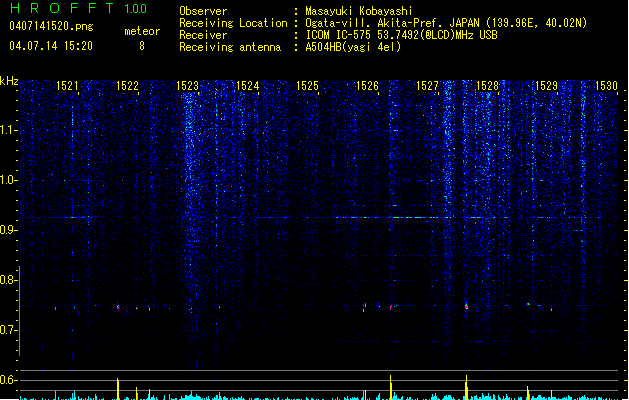
Task: Click the 1523 time marker
Action: pyautogui.click(x=187, y=85)
